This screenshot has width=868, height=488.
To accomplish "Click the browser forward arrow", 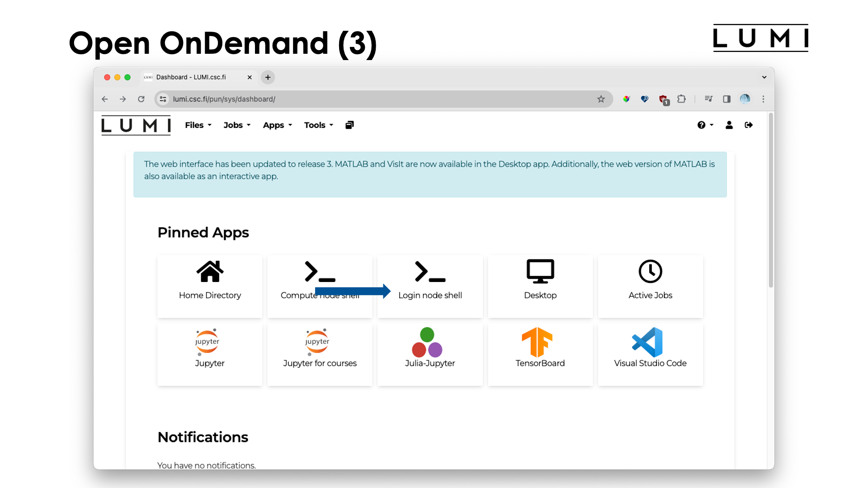I will pos(123,99).
